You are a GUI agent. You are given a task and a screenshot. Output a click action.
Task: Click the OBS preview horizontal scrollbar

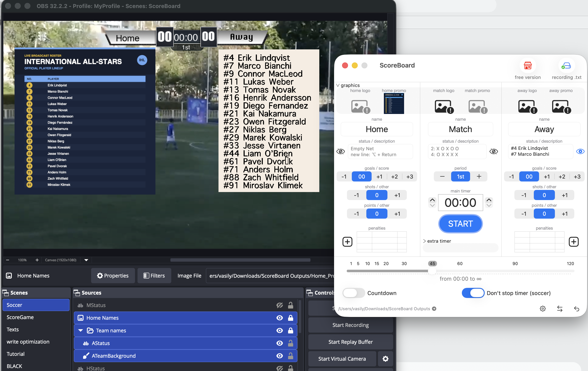point(240,260)
